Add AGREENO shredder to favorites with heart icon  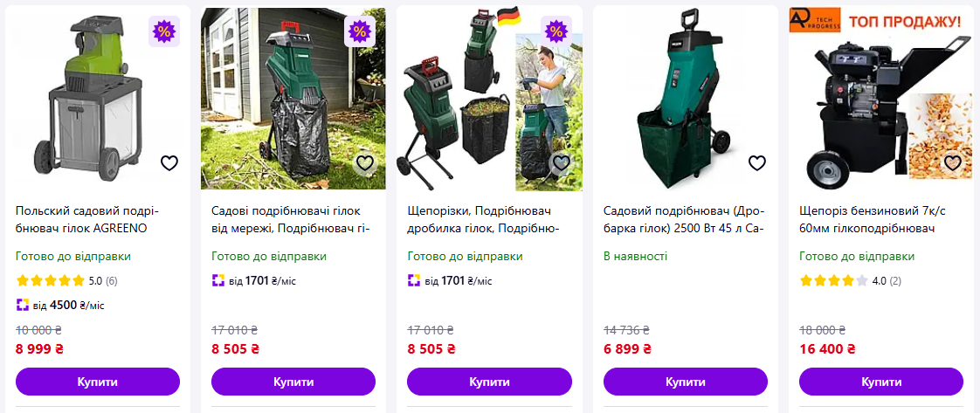pos(169,163)
